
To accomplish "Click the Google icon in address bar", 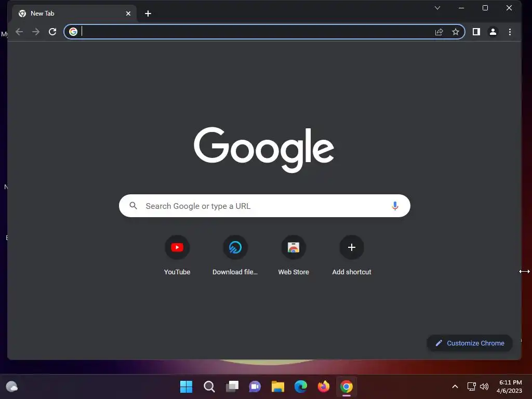I will [73, 32].
